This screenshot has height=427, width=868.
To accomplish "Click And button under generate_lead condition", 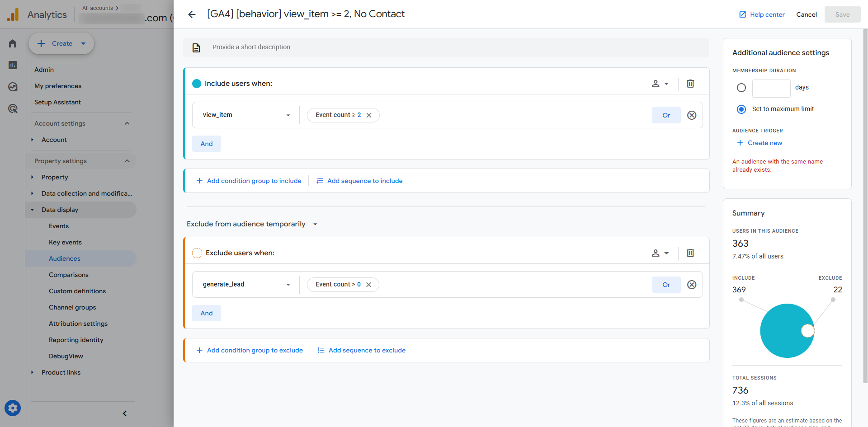I will pyautogui.click(x=207, y=313).
